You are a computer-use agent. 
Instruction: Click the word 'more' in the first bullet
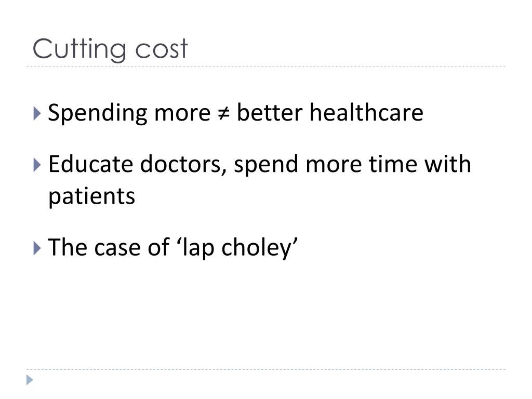182,114
